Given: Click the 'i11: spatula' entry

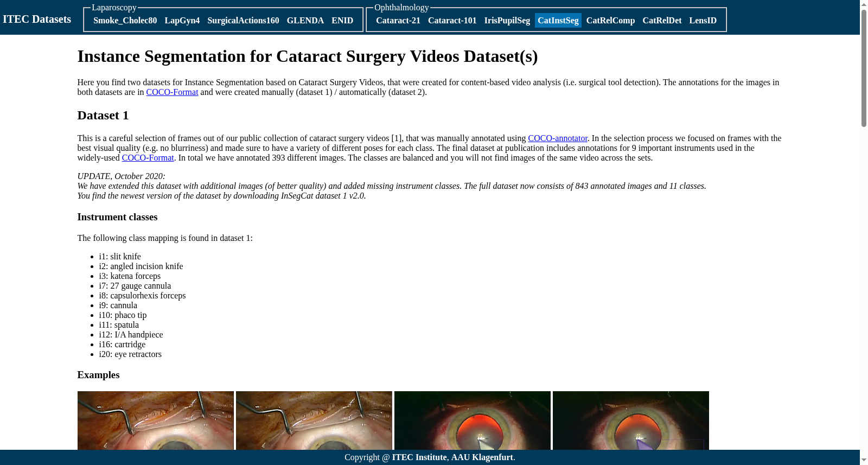Looking at the screenshot, I should (x=119, y=325).
